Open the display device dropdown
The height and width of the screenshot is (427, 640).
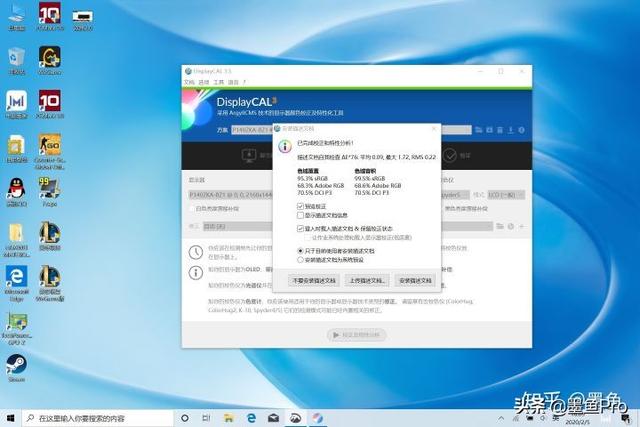click(231, 195)
